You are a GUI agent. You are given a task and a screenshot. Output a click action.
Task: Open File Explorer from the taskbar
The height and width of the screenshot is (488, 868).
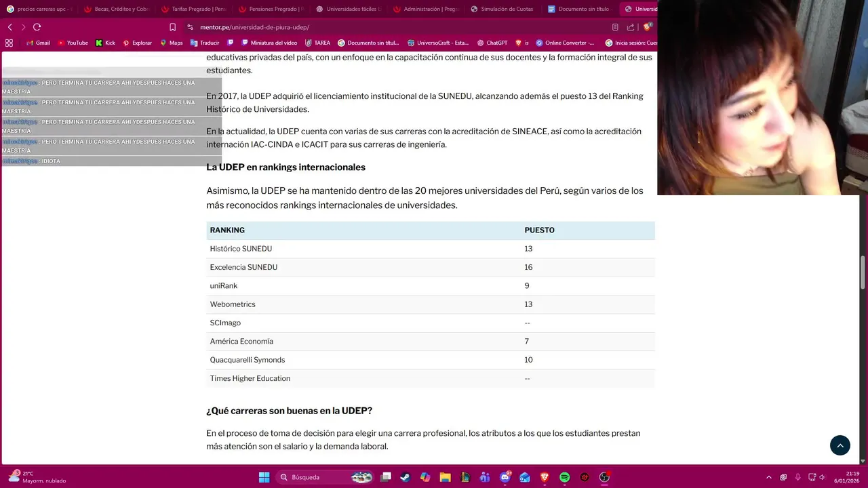[445, 477]
